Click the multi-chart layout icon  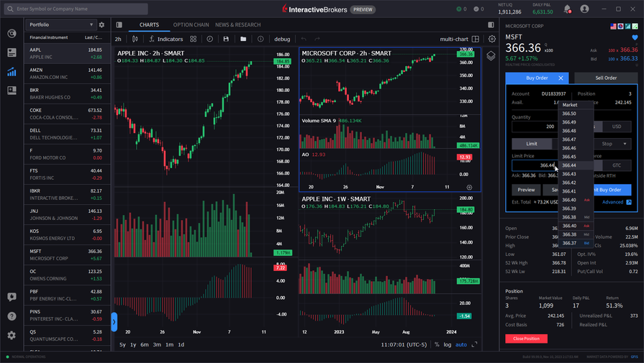pyautogui.click(x=476, y=39)
